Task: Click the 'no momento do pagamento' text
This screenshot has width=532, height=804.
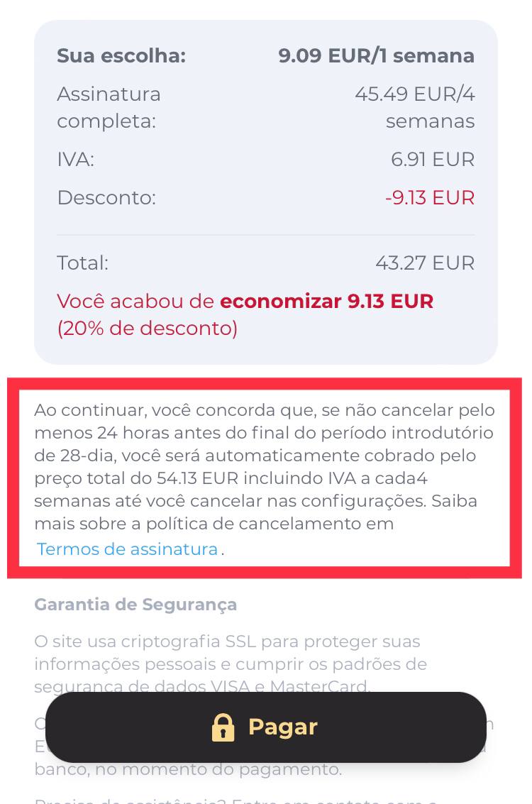Action: (x=232, y=769)
